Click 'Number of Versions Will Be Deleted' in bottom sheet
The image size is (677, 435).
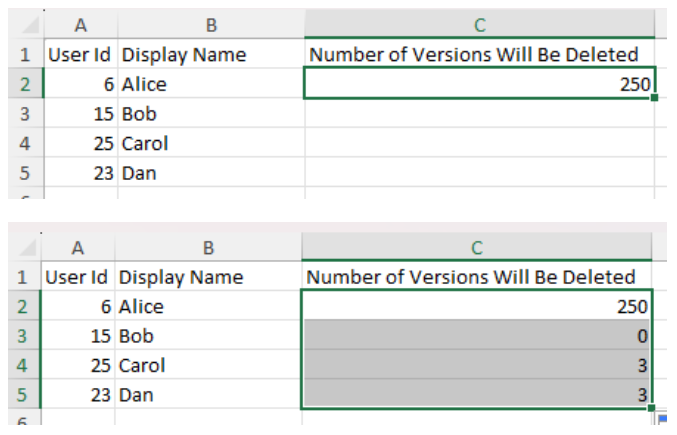[x=471, y=277]
